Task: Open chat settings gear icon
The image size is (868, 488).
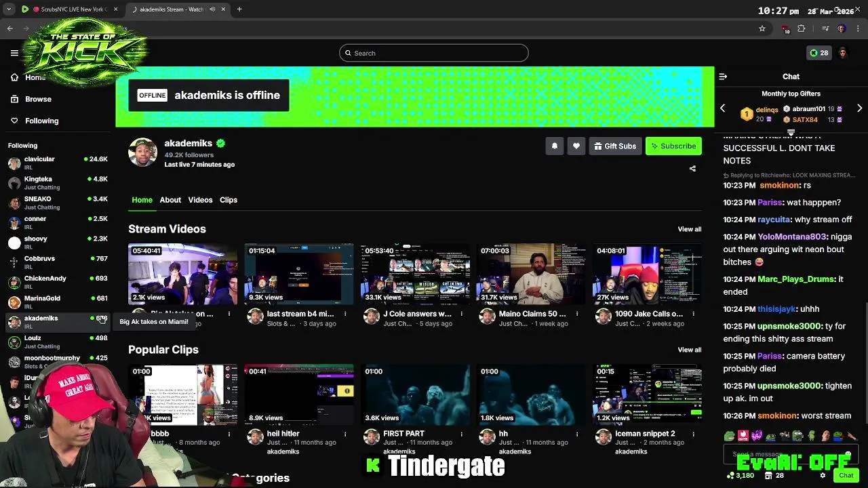Action: 823,476
